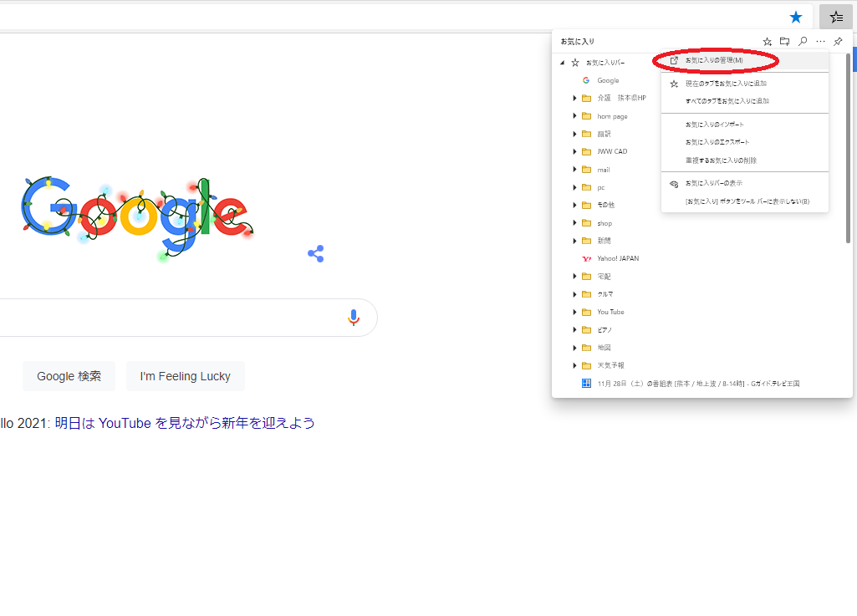Click the Google 検索 button
Screen dimensions: 857x616
(69, 376)
